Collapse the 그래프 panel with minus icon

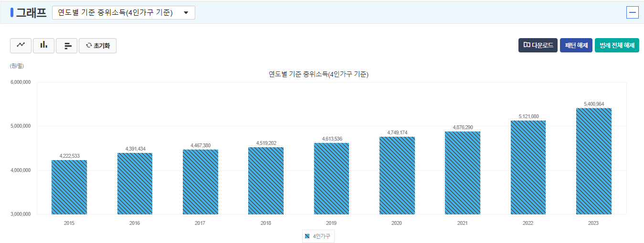(x=633, y=12)
